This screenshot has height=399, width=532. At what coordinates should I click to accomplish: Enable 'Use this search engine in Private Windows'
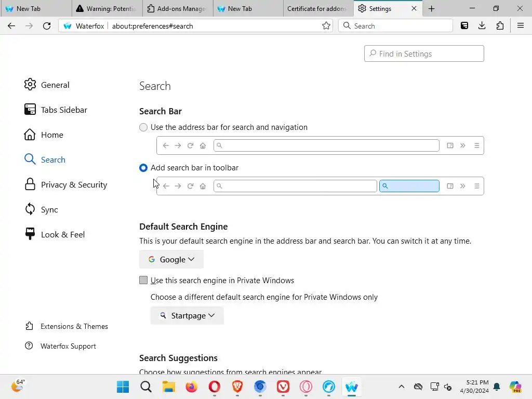[143, 280]
